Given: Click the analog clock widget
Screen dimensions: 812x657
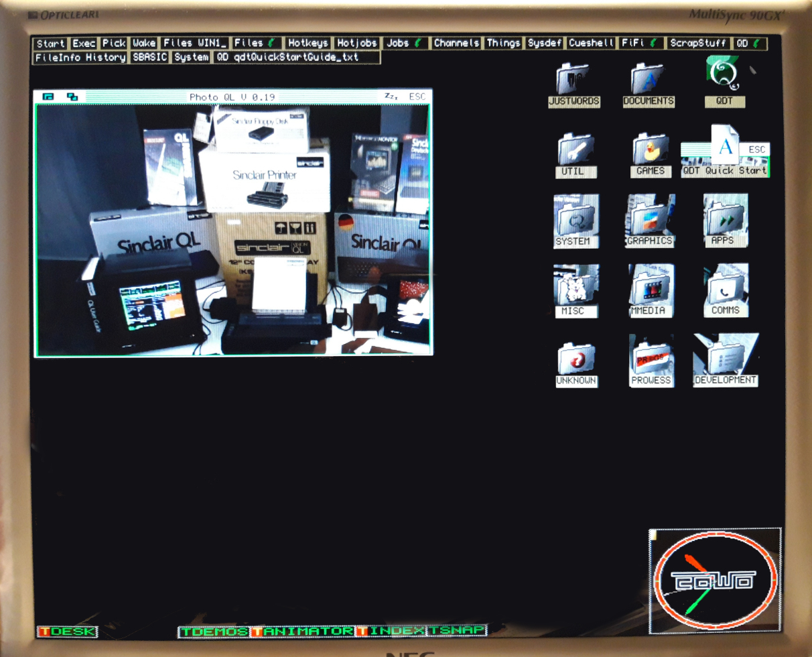Looking at the screenshot, I should point(714,580).
